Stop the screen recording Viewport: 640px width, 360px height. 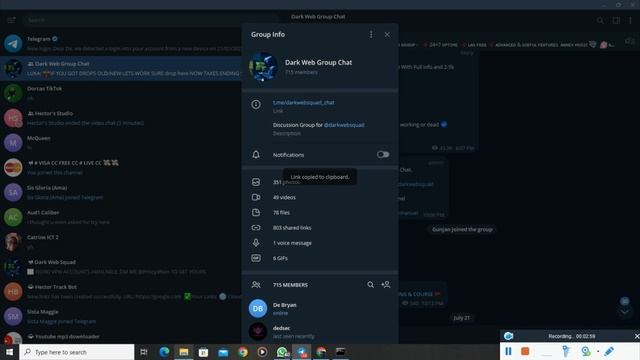pyautogui.click(x=525, y=351)
